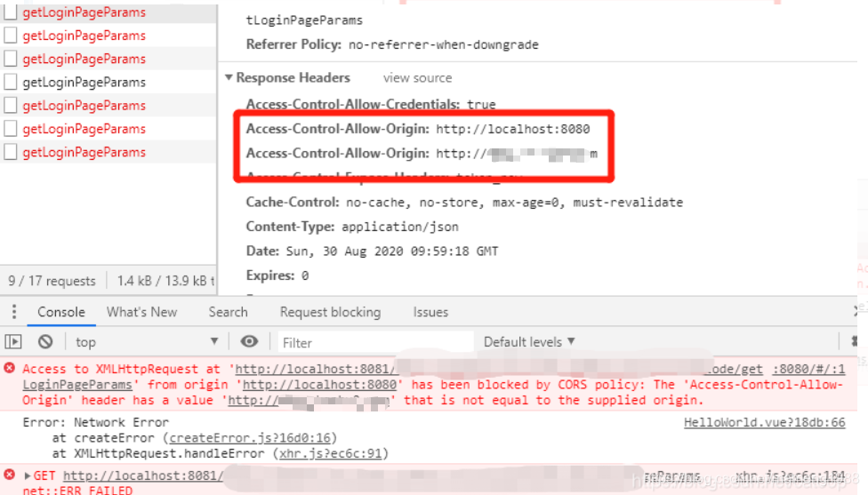The width and height of the screenshot is (868, 495).
Task: Switch to the Request blocking tab
Action: [331, 312]
